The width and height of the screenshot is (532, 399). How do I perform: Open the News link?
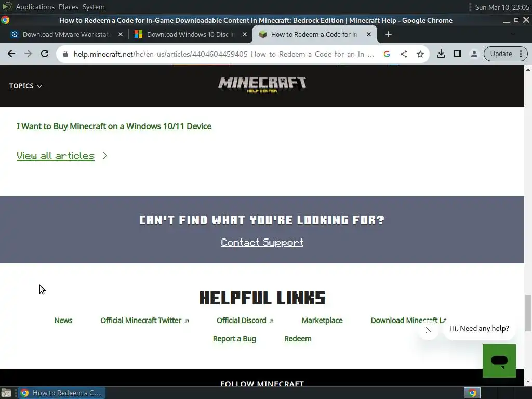(63, 320)
